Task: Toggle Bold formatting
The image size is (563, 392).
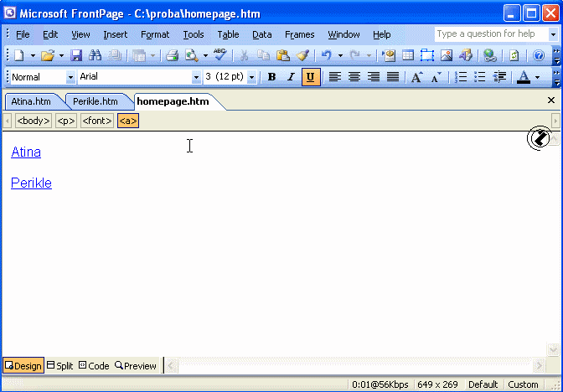Action: (x=271, y=77)
